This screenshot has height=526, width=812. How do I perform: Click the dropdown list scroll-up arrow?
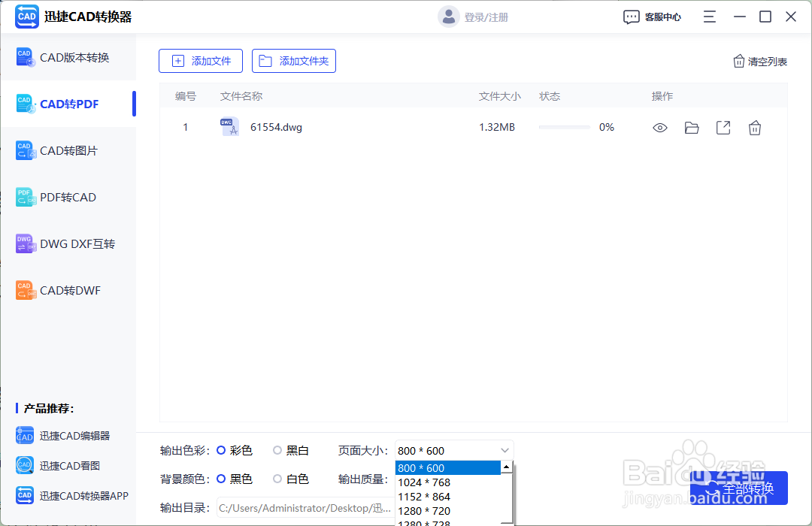coord(507,467)
